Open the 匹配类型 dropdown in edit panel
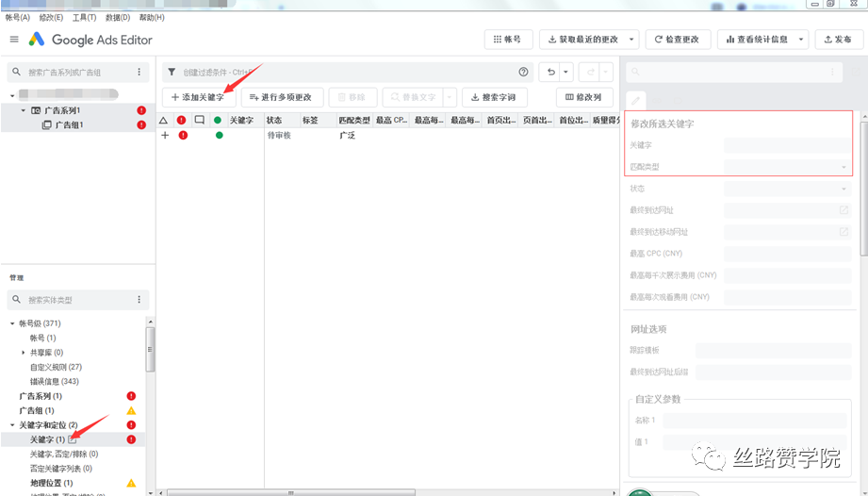 pyautogui.click(x=788, y=167)
